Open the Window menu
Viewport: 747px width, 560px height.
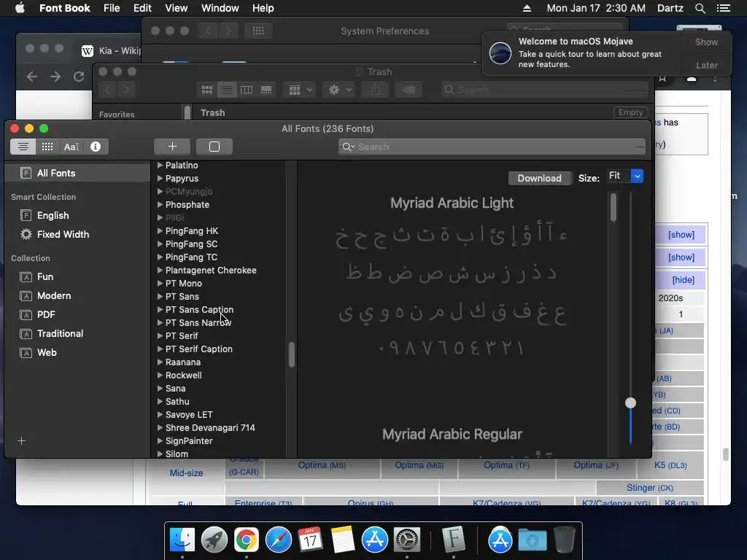coord(220,8)
